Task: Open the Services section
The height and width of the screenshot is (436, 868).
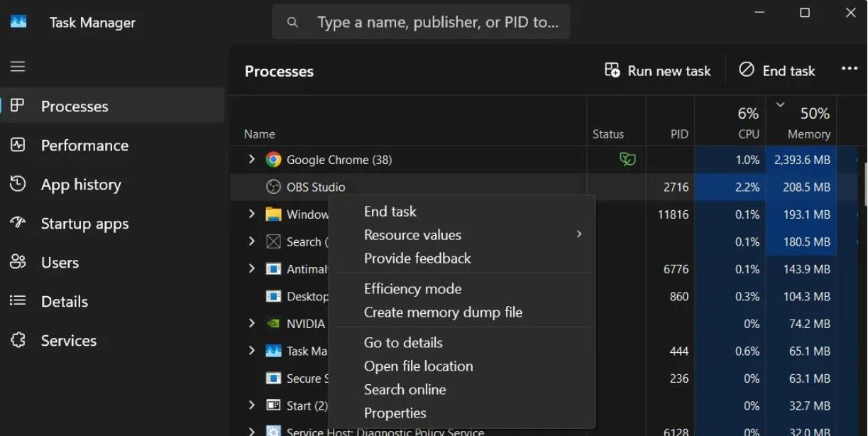Action: click(68, 340)
